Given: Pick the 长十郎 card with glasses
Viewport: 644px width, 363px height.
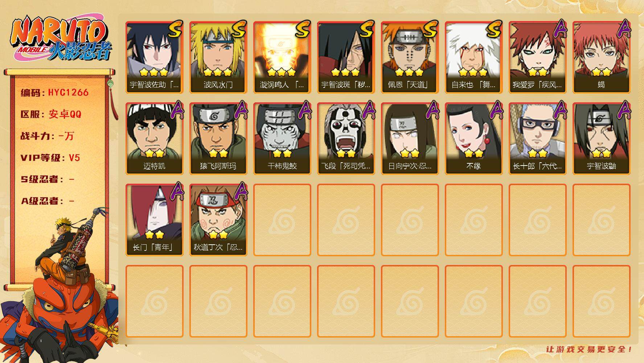Looking at the screenshot, I should pyautogui.click(x=537, y=138).
